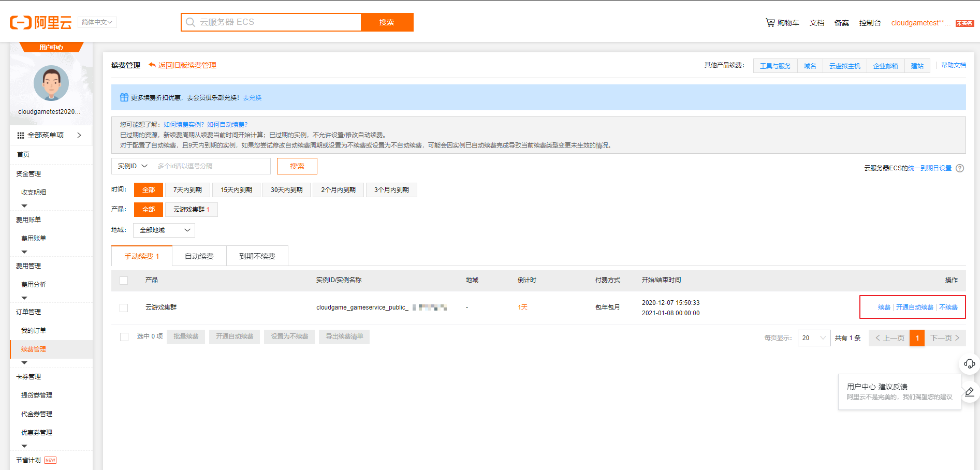The width and height of the screenshot is (980, 470).
Task: Click the outlined 搜索 button for instance filter
Action: (297, 166)
